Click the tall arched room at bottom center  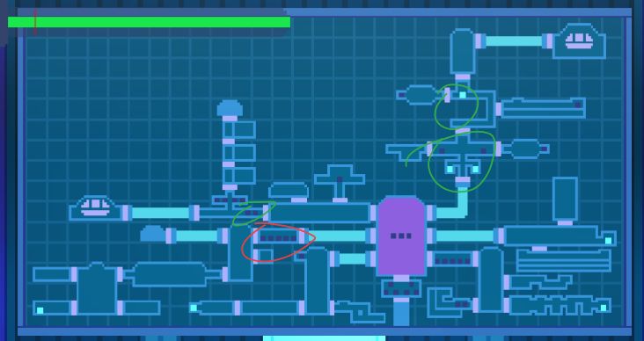coord(317,281)
